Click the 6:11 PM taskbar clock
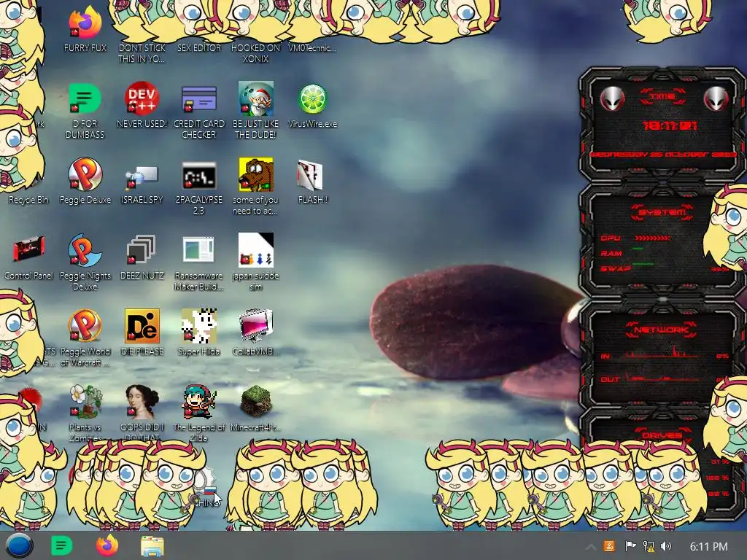Screen dimensions: 747x560 (x=708, y=547)
